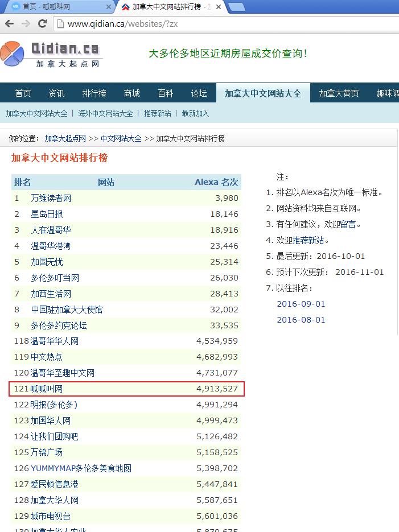Open the 爱民顿信息港 site link
This screenshot has width=399, height=532.
pyautogui.click(x=54, y=485)
